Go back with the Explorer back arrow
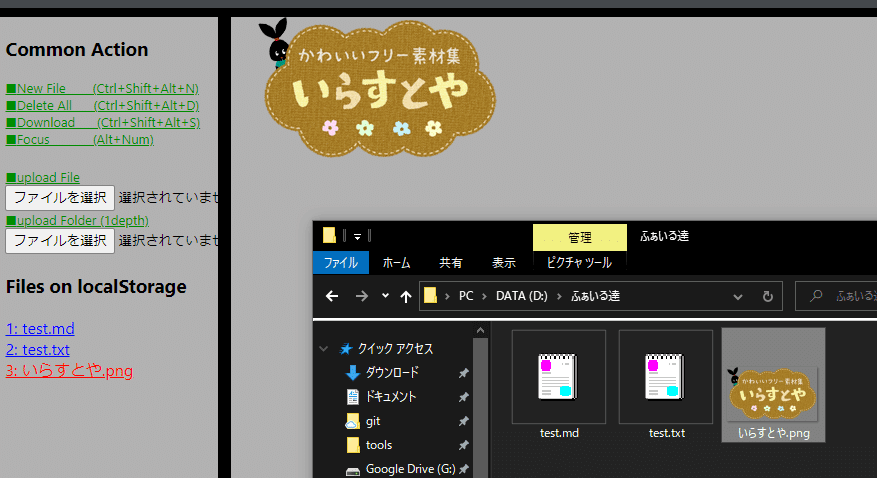 [332, 296]
